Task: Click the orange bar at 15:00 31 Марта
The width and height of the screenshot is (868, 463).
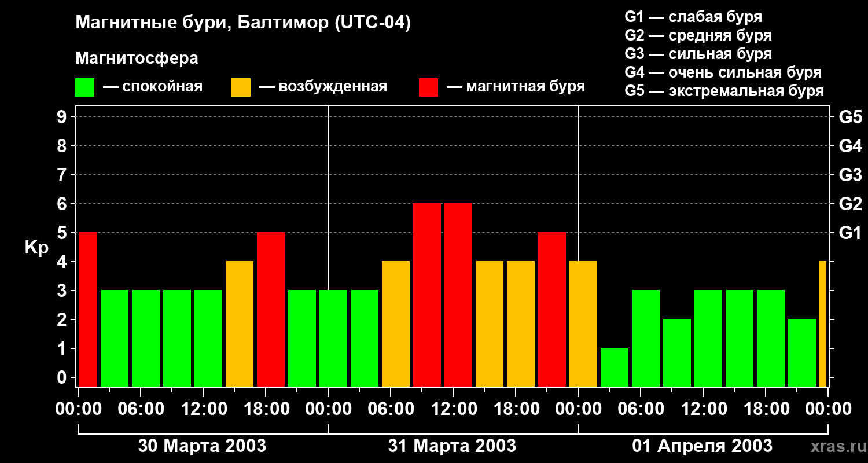Action: 490,324
